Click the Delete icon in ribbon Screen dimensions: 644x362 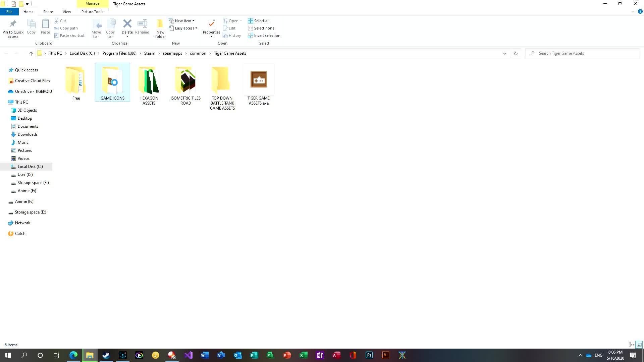(x=127, y=24)
